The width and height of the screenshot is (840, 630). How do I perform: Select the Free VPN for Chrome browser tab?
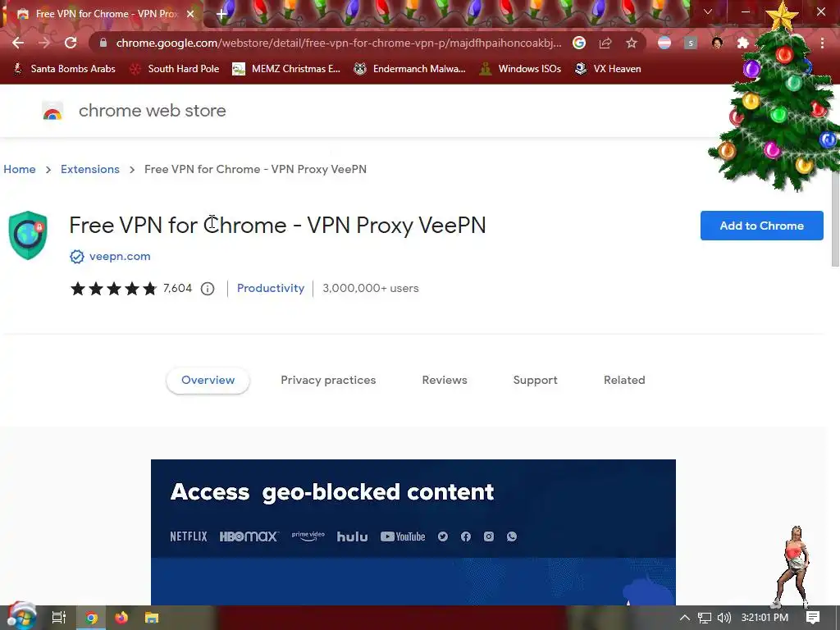102,14
